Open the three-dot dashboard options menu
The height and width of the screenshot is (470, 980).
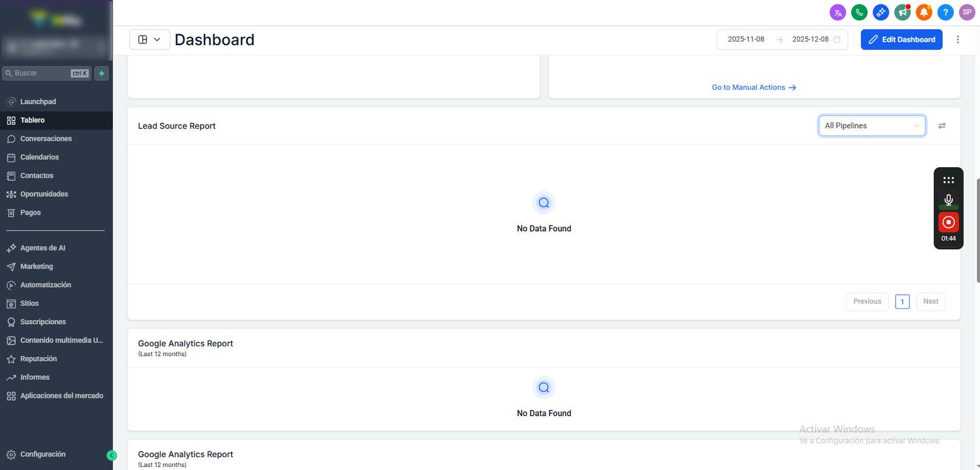pos(958,39)
